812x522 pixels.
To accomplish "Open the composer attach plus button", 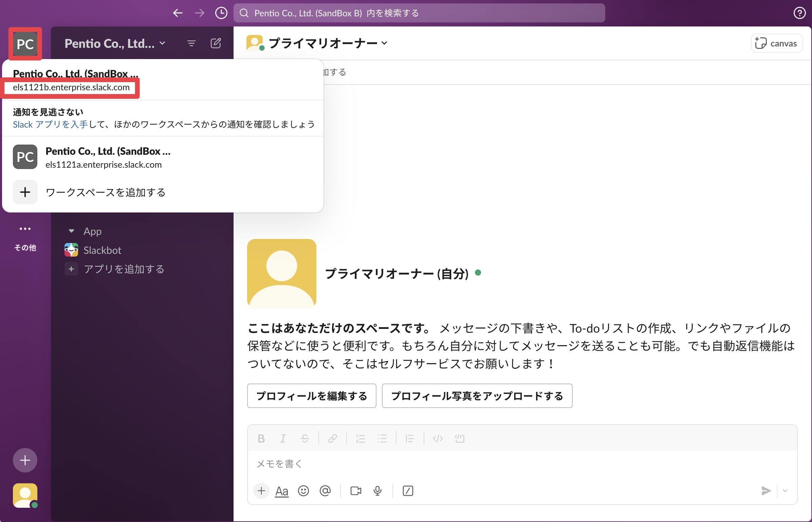I will 261,490.
